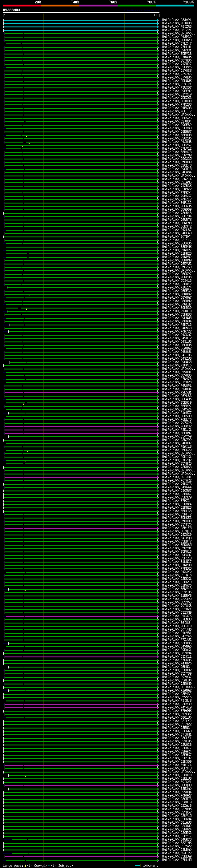Click the green alignment bar for B7VQW0
This screenshot has height=868, width=197.
(82, 78)
